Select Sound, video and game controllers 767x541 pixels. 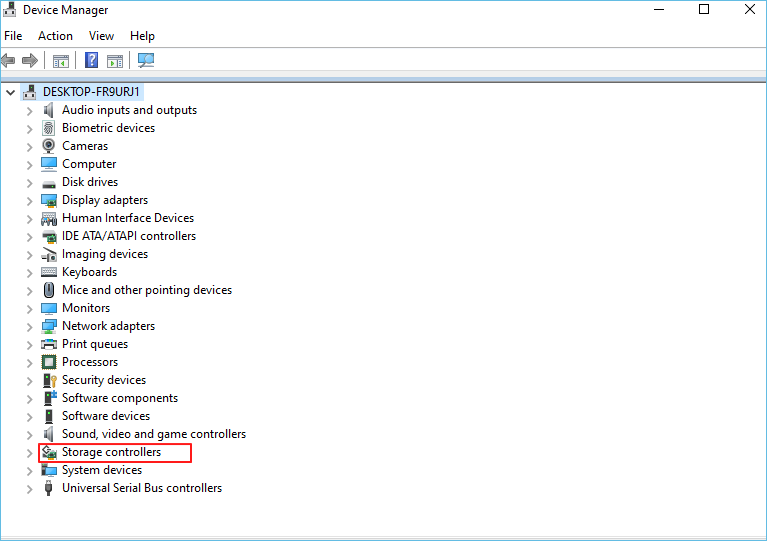tap(154, 434)
